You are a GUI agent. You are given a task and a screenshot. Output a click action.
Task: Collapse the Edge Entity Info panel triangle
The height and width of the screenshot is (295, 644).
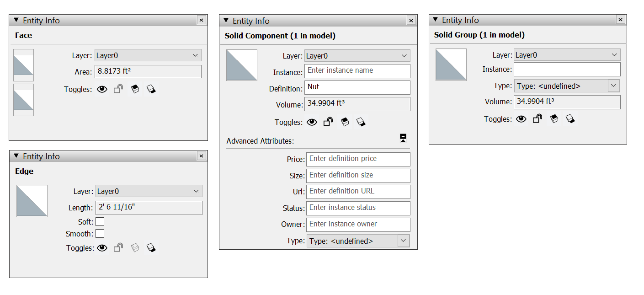[16, 156]
